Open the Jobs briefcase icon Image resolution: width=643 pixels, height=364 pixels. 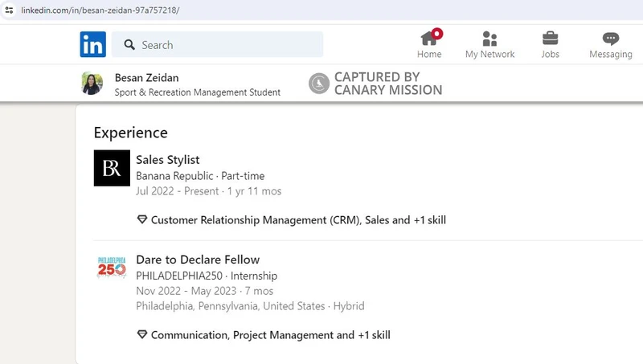click(550, 39)
